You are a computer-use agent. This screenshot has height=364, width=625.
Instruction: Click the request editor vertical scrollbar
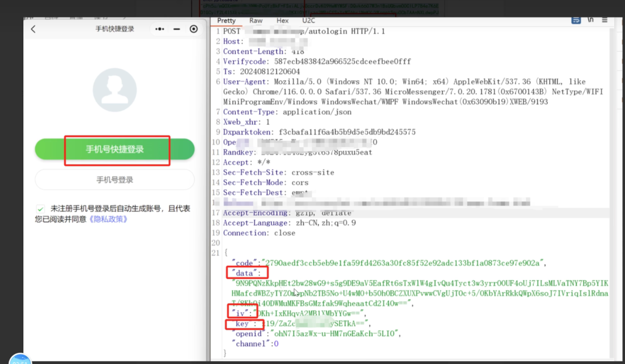(612, 171)
